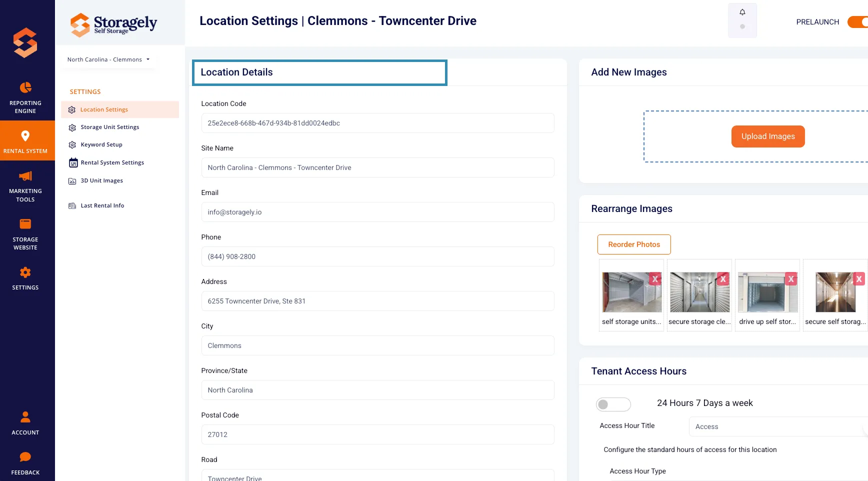868x481 pixels.
Task: Click the Storagely Self Storage logo
Action: [x=114, y=24]
